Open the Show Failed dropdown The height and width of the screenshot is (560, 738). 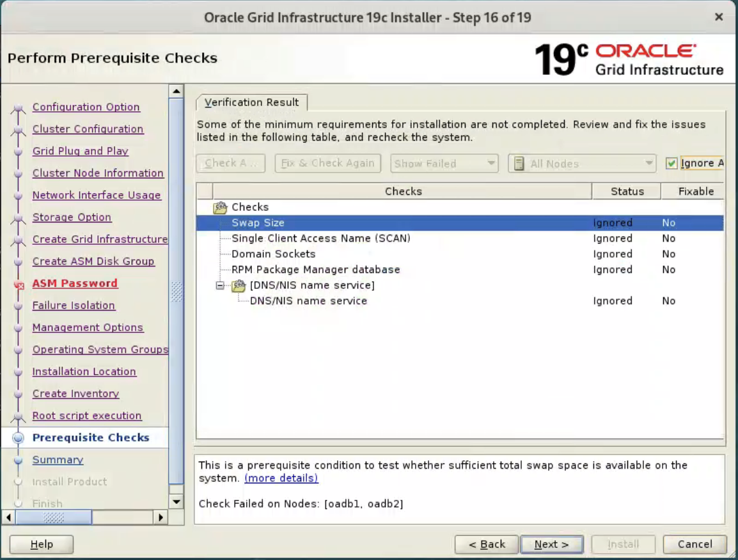coord(444,163)
